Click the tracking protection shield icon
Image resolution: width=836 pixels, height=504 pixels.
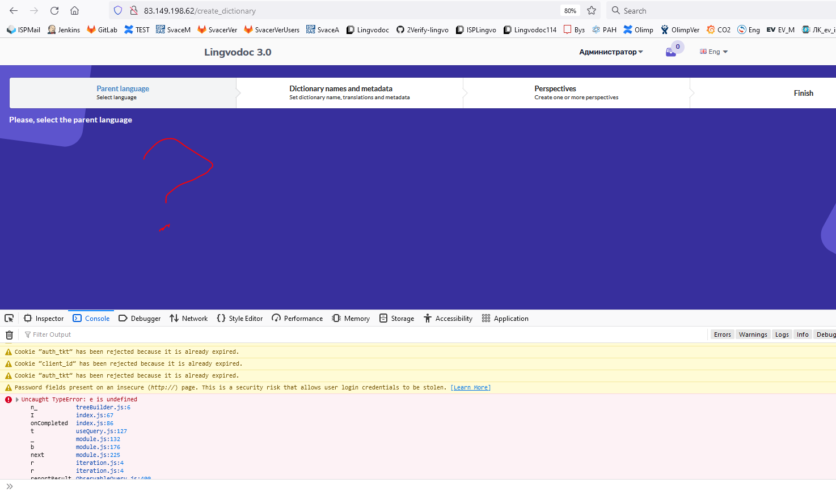tap(118, 11)
